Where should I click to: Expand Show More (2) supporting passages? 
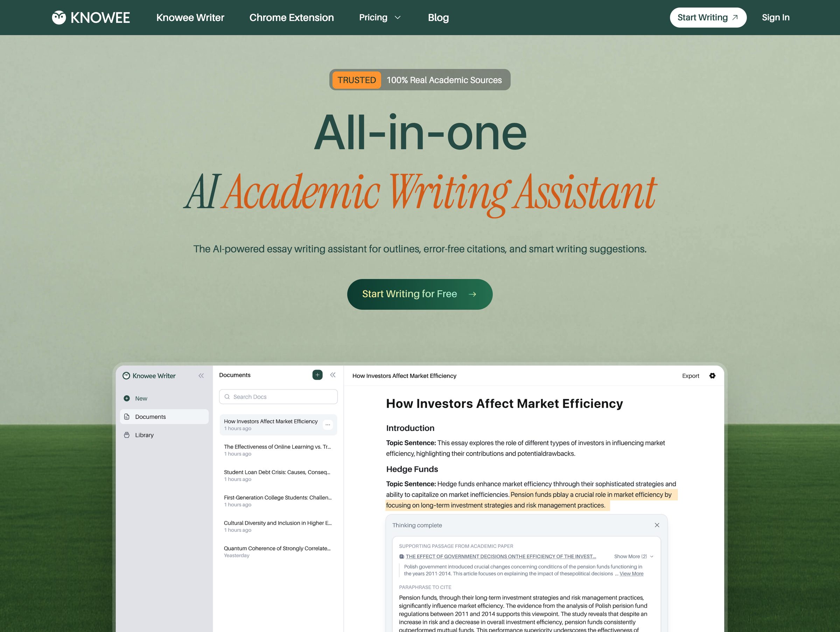click(x=632, y=556)
